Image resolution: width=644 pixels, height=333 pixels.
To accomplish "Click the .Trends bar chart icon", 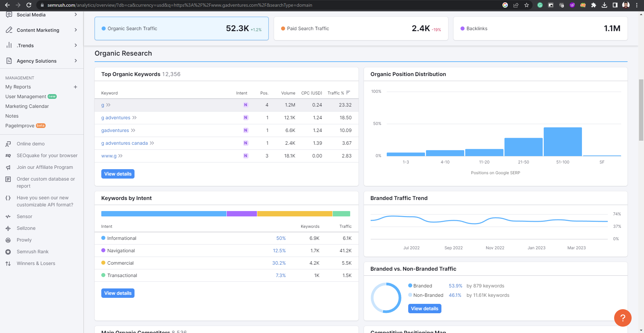I will (9, 45).
